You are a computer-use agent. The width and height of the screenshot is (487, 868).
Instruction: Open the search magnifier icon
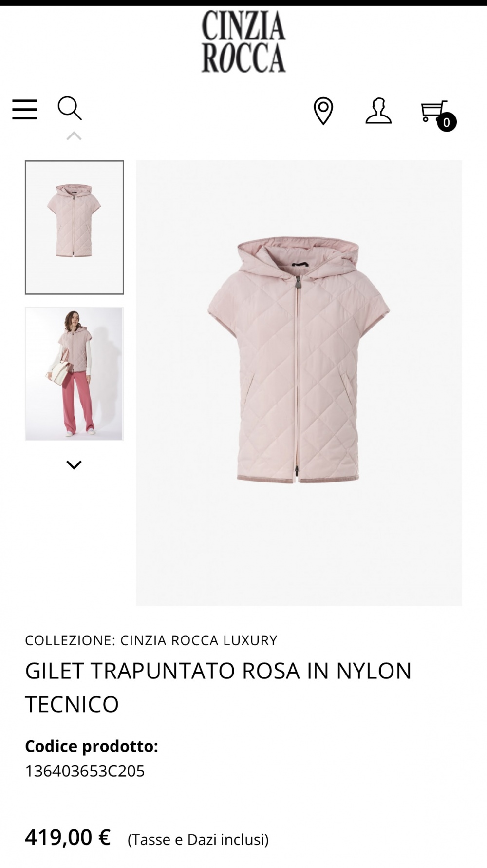point(70,108)
